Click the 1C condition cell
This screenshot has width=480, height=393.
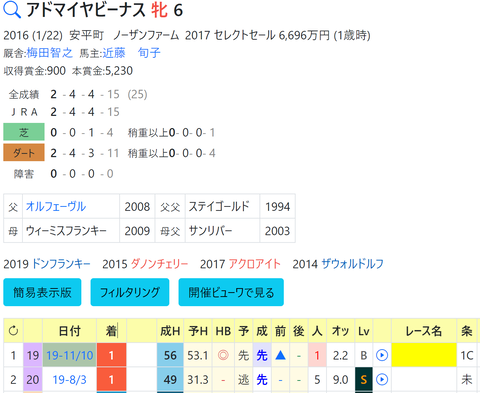(x=467, y=355)
